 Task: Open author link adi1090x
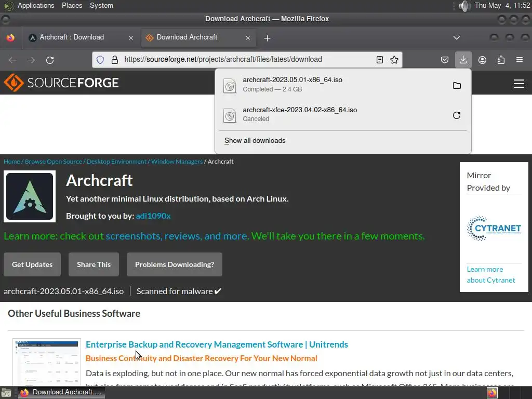[x=153, y=216]
